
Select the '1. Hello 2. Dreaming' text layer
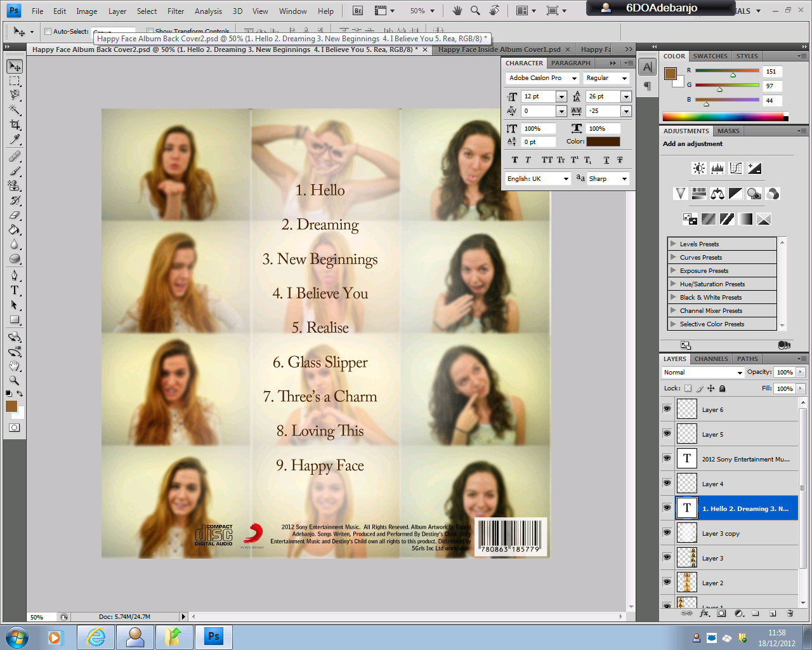coord(749,508)
